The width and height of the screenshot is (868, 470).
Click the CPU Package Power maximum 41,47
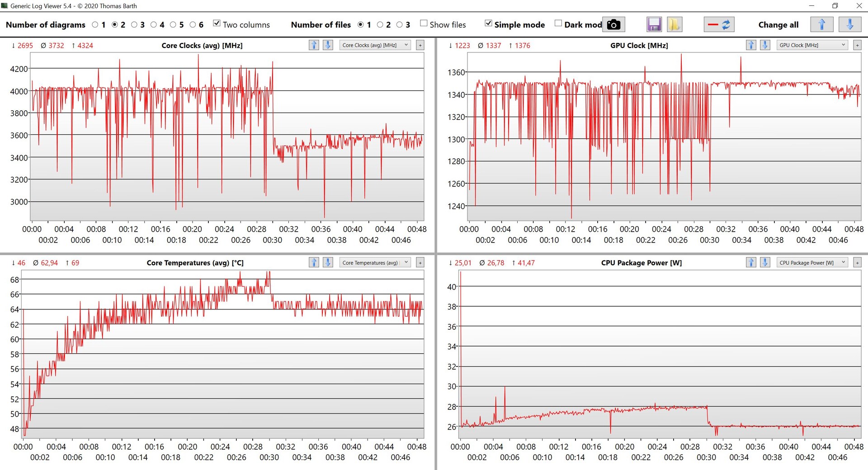point(526,263)
